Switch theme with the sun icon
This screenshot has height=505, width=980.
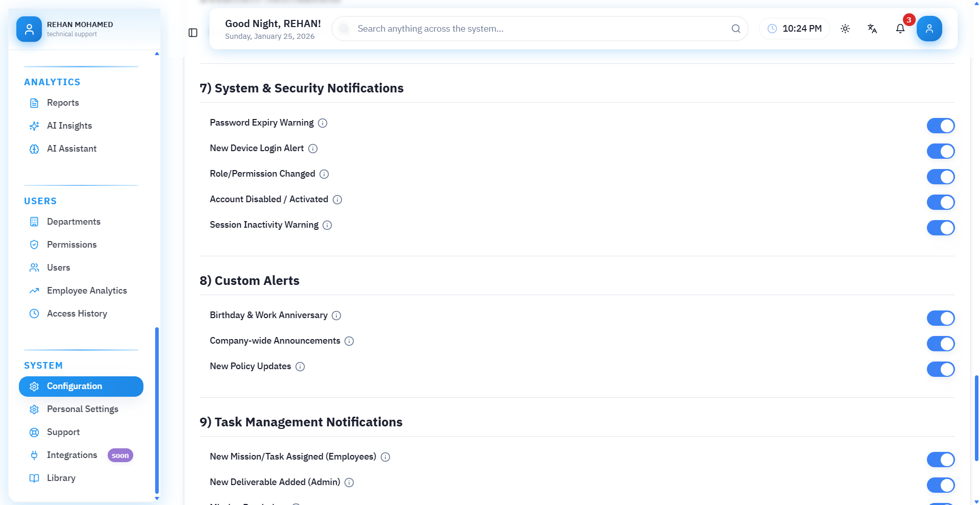pyautogui.click(x=845, y=29)
